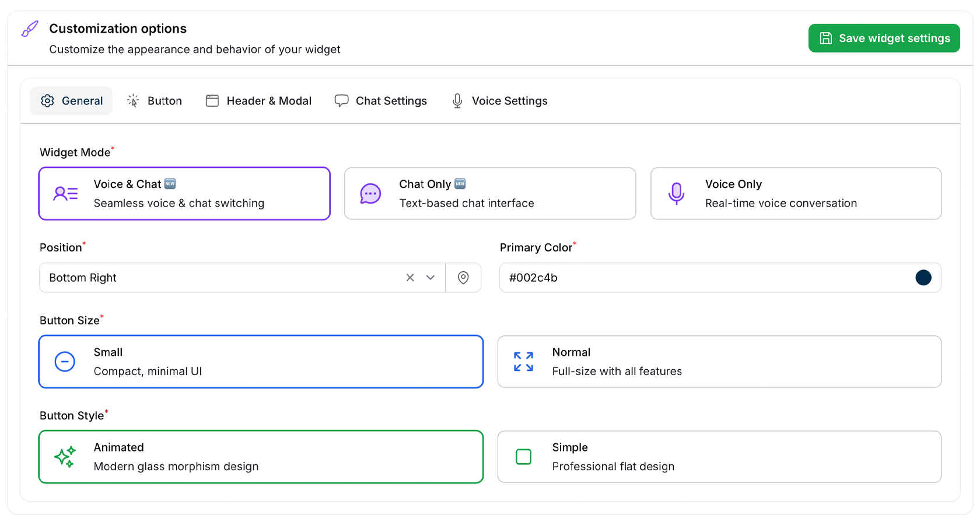
Task: Click the expand arrows icon in Normal card
Action: tap(523, 362)
